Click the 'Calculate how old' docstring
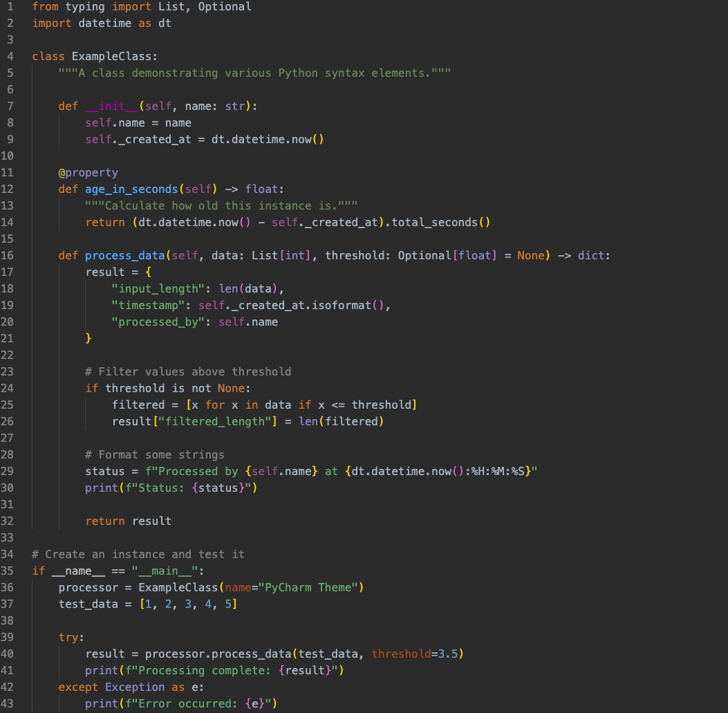 (221, 206)
